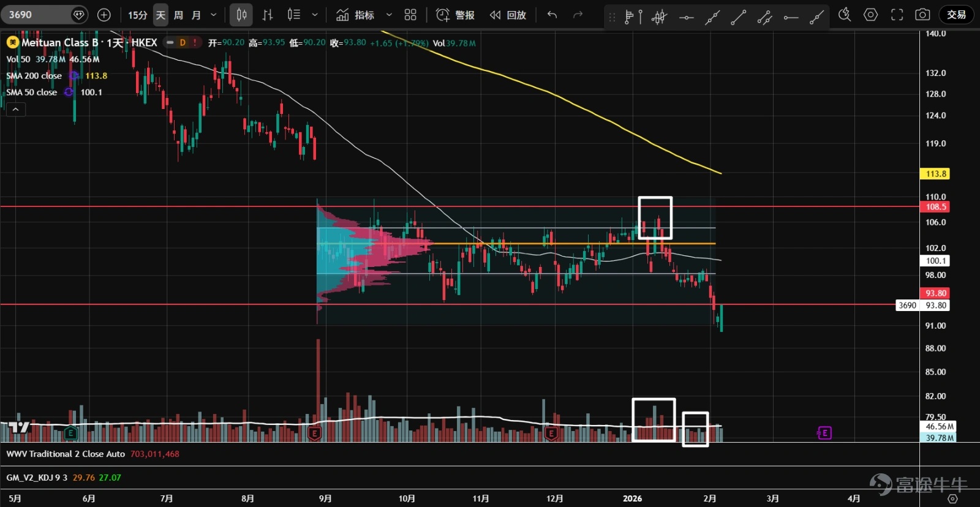Undo the last chart action

pyautogui.click(x=552, y=15)
